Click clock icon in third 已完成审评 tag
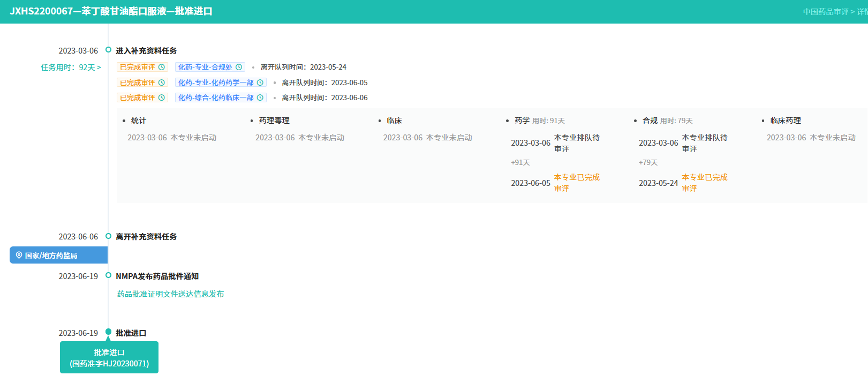 [x=161, y=97]
